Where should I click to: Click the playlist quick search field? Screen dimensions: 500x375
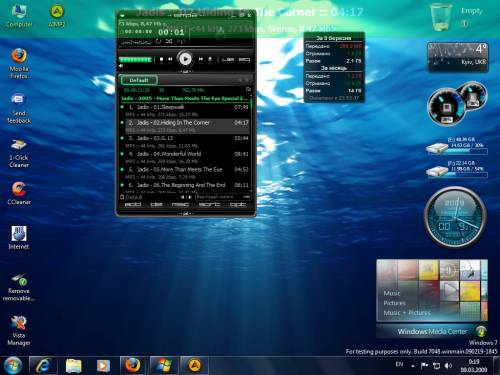point(222,197)
